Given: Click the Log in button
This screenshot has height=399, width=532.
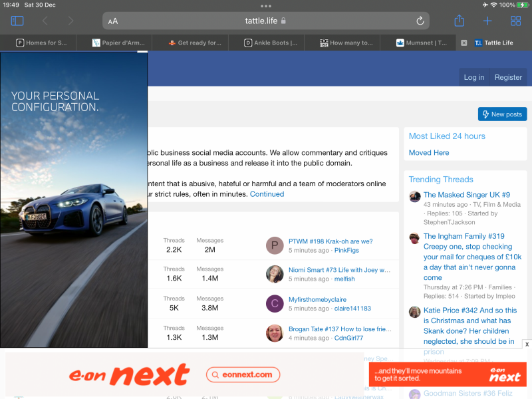Looking at the screenshot, I should point(474,77).
